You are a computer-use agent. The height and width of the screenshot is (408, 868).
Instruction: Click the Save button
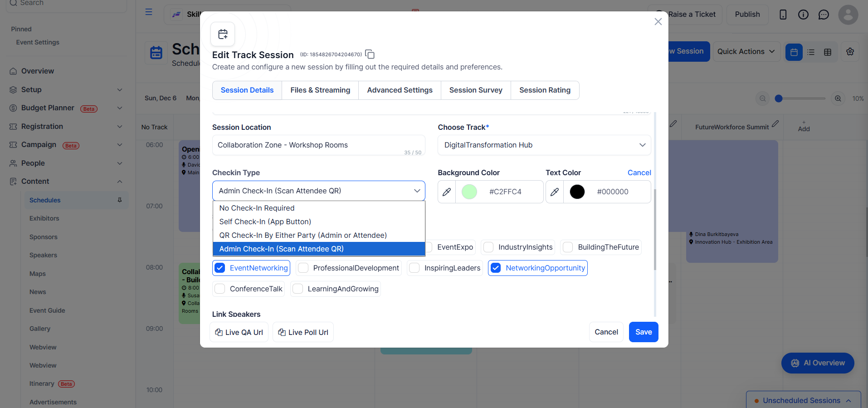644,332
